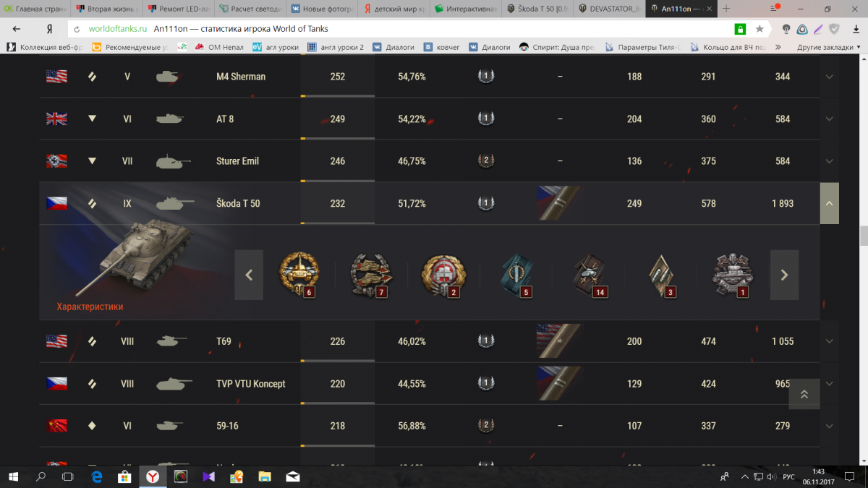Expand the AT 8 tank row
The height and width of the screenshot is (488, 868).
point(829,119)
